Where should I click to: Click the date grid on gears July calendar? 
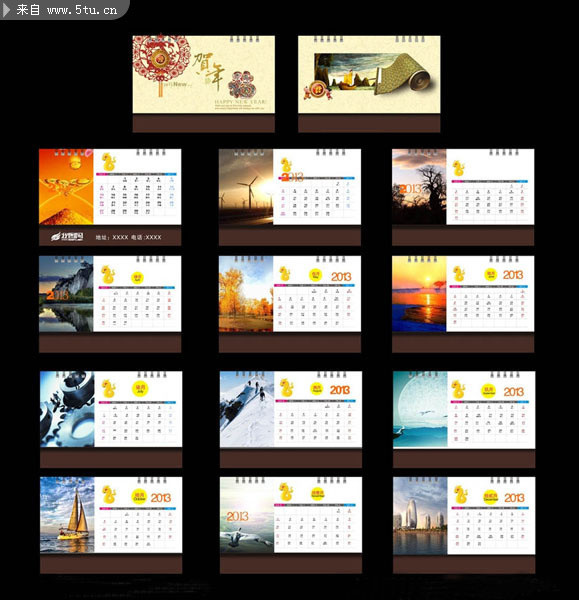137,422
